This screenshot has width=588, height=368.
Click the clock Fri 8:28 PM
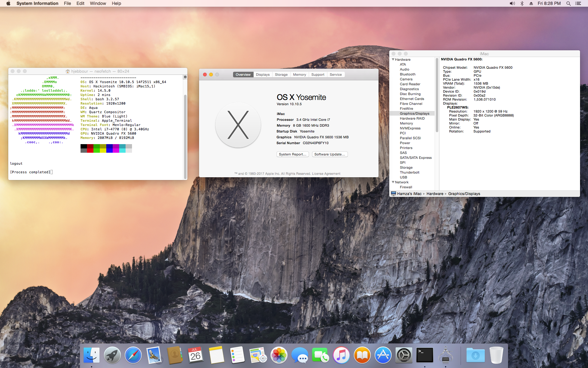tap(549, 3)
